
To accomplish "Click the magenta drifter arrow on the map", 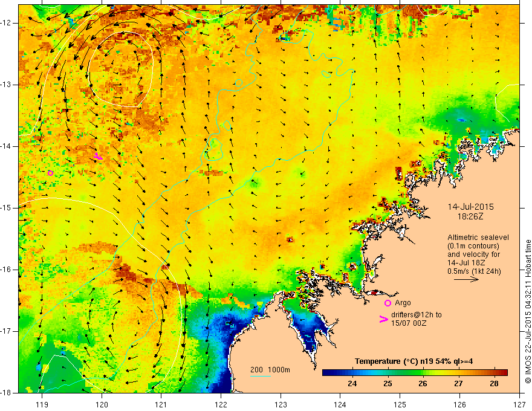I will point(98,157).
